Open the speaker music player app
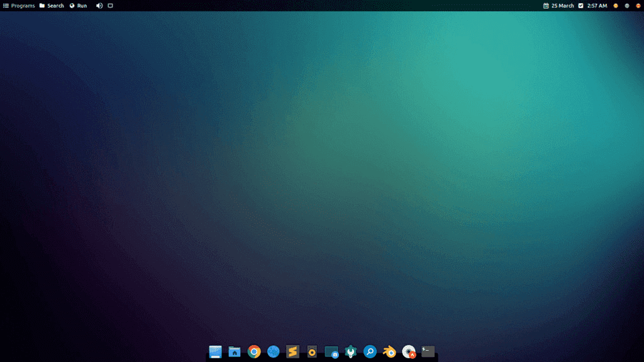Viewport: 644px width, 362px height. [312, 352]
